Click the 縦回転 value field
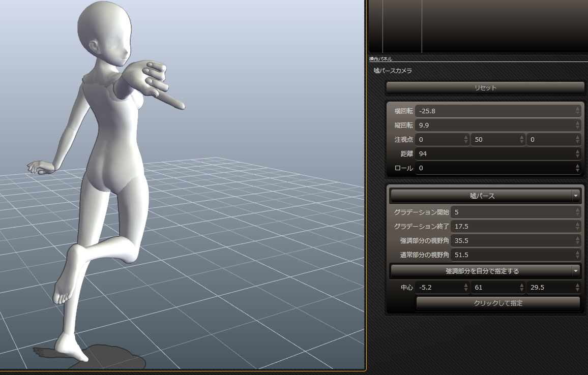This screenshot has width=588, height=375. [x=493, y=125]
